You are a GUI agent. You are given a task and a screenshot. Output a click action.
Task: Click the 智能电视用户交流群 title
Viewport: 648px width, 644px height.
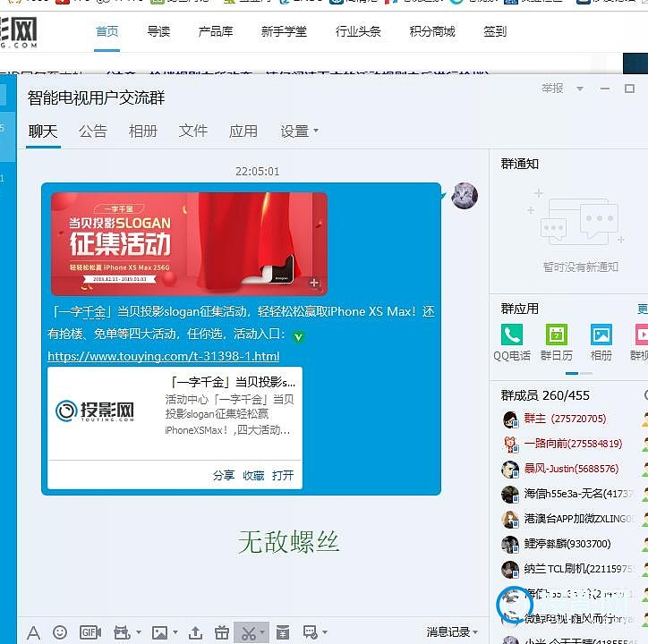pos(97,97)
